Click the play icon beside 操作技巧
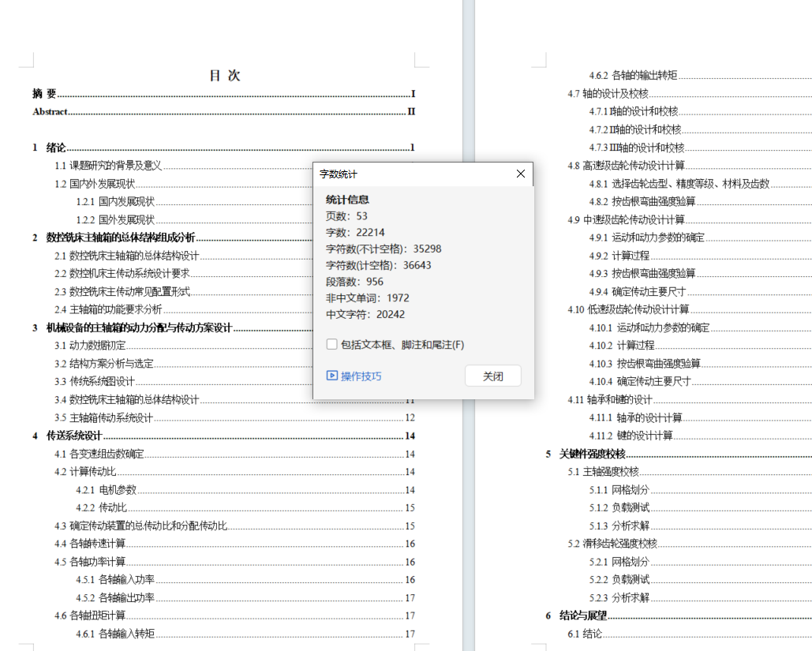 [x=332, y=376]
